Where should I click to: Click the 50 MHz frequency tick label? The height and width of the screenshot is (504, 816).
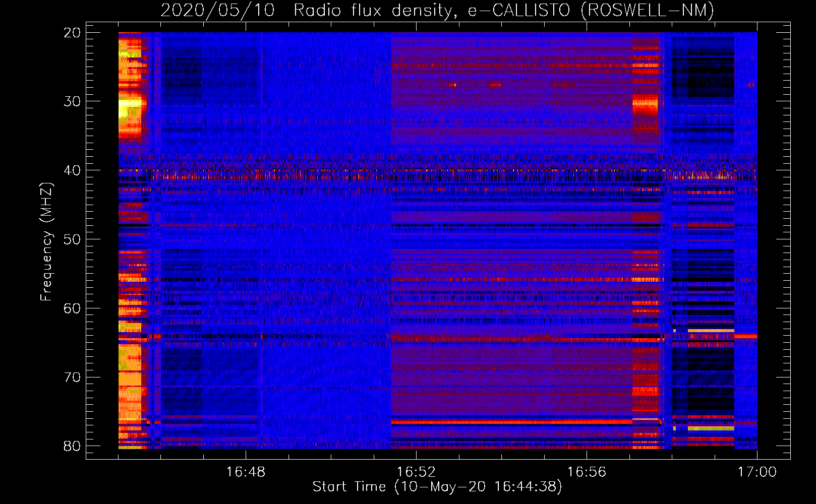(x=72, y=239)
